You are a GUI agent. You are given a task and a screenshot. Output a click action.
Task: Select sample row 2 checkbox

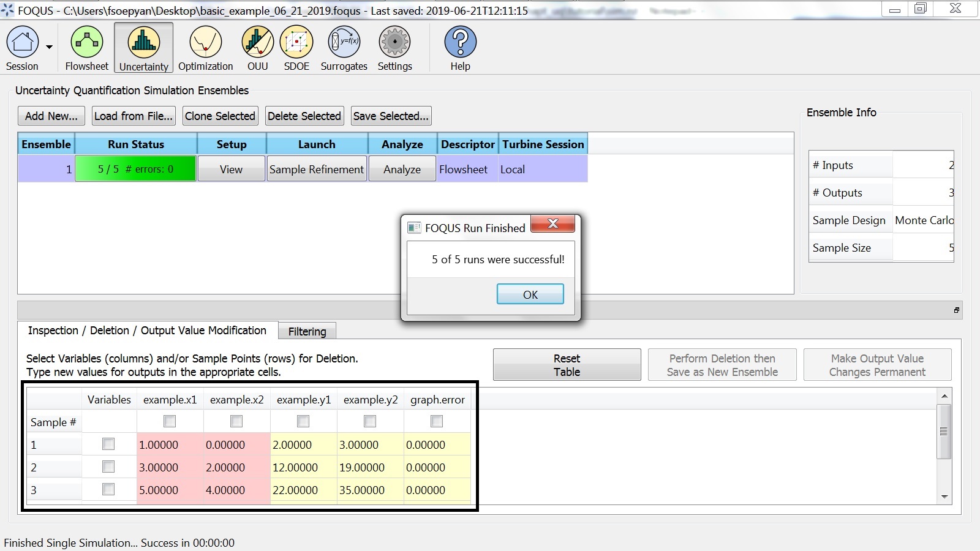tap(108, 467)
